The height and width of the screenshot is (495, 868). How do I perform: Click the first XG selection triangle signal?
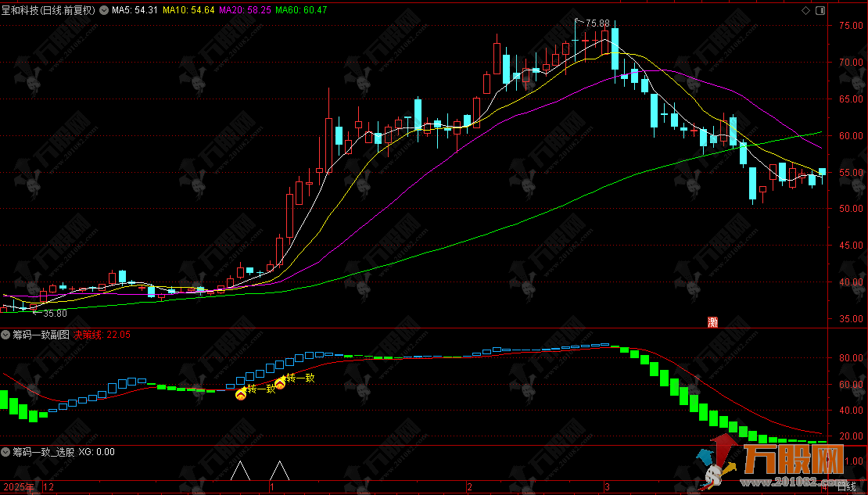point(240,471)
